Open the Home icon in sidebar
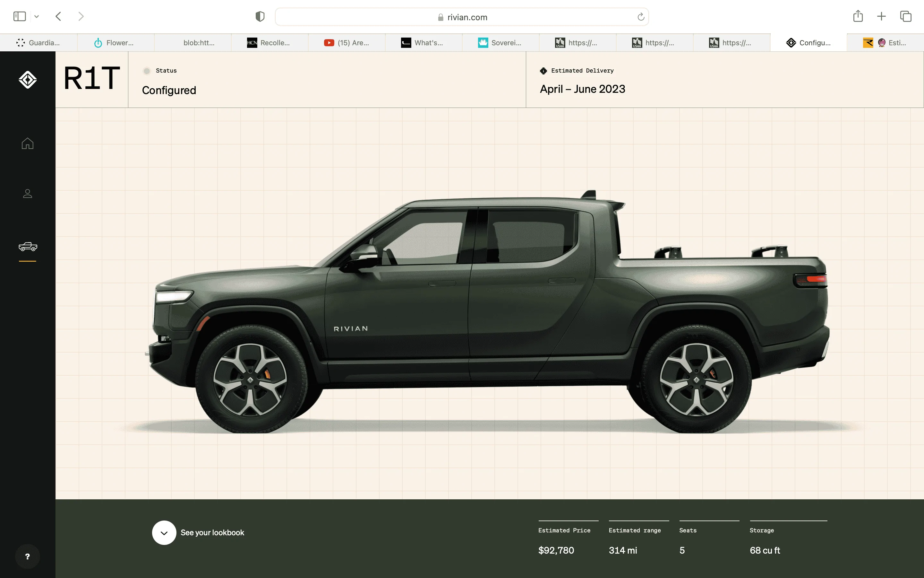 pos(28,143)
